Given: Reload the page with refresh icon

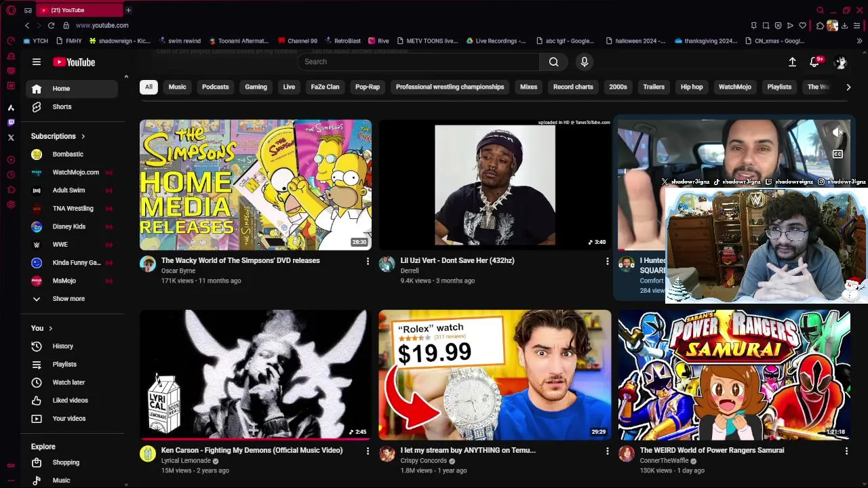Looking at the screenshot, I should [51, 25].
